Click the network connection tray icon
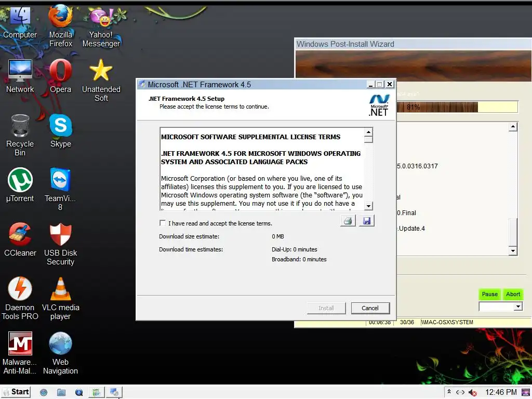 click(x=460, y=392)
